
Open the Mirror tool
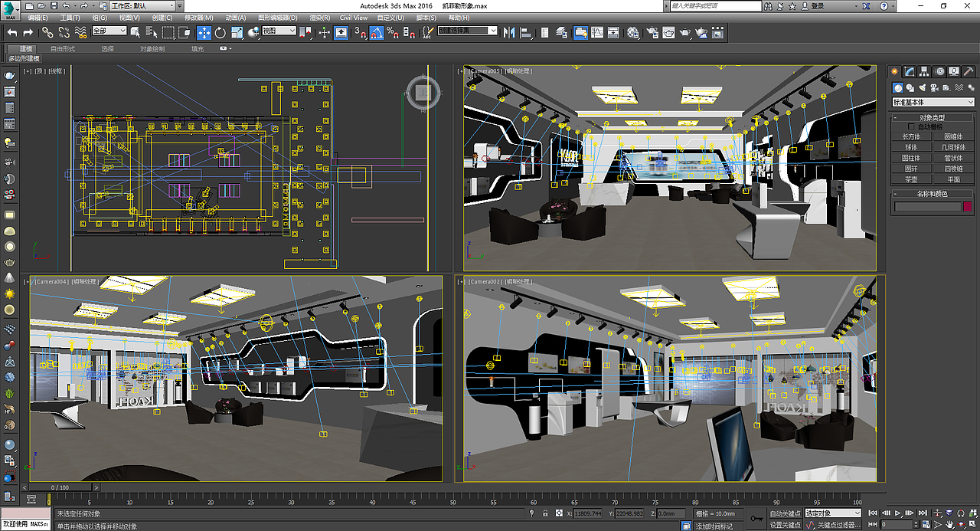tap(510, 31)
